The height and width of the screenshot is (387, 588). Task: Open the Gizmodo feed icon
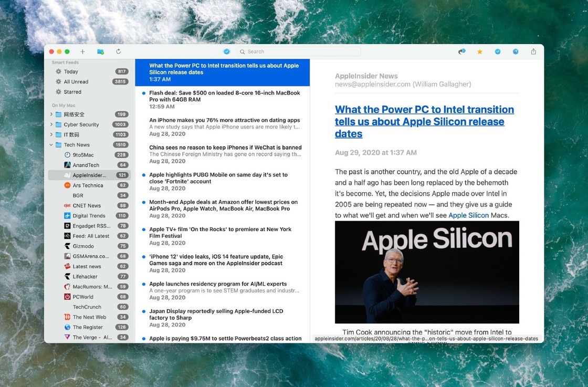point(68,246)
